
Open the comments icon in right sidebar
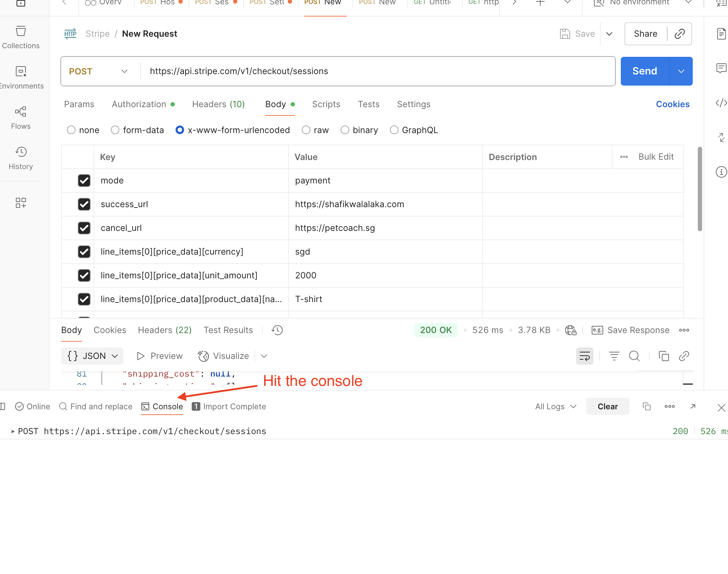[x=721, y=68]
